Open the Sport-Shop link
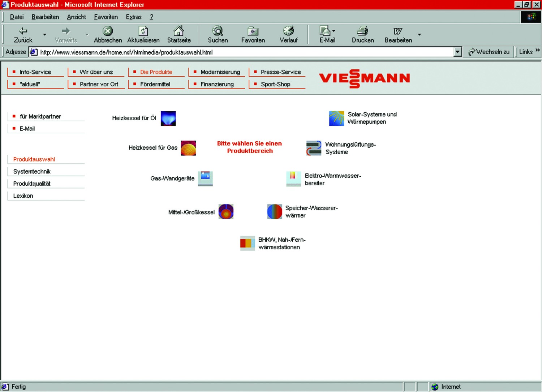This screenshot has height=392, width=542. click(x=275, y=84)
